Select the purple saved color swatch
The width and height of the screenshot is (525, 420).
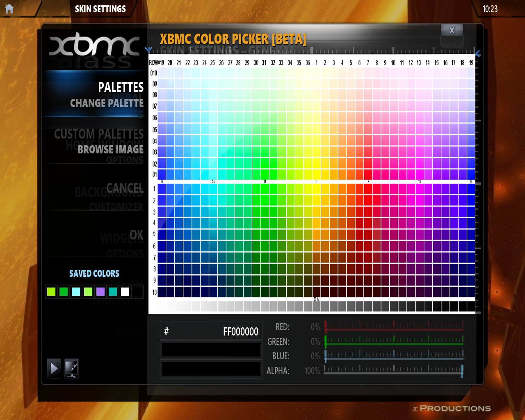click(100, 292)
